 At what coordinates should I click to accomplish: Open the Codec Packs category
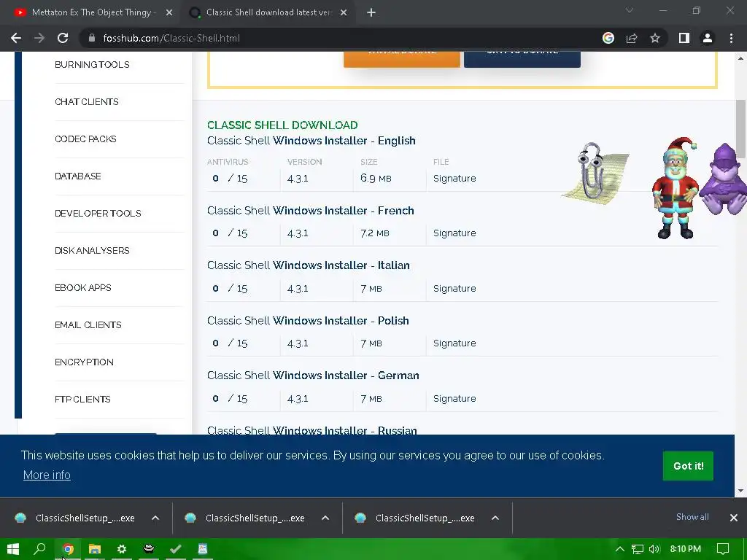[x=86, y=139]
